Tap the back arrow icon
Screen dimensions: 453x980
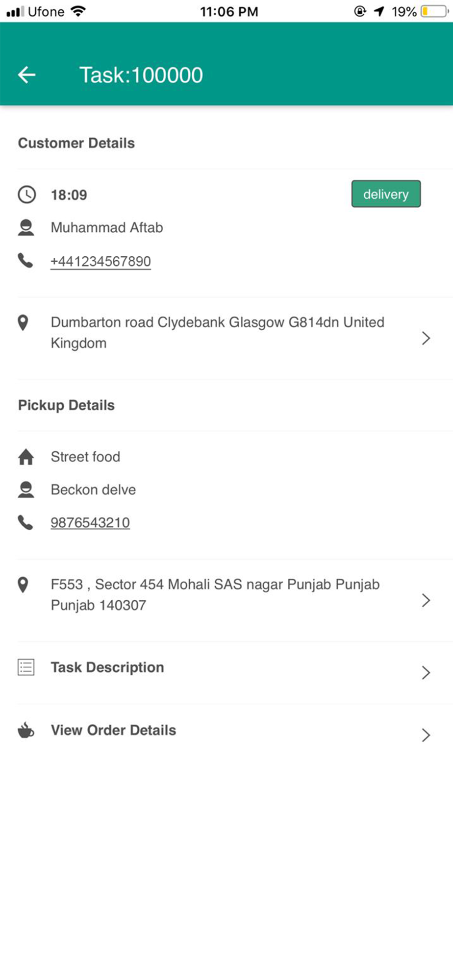point(26,75)
